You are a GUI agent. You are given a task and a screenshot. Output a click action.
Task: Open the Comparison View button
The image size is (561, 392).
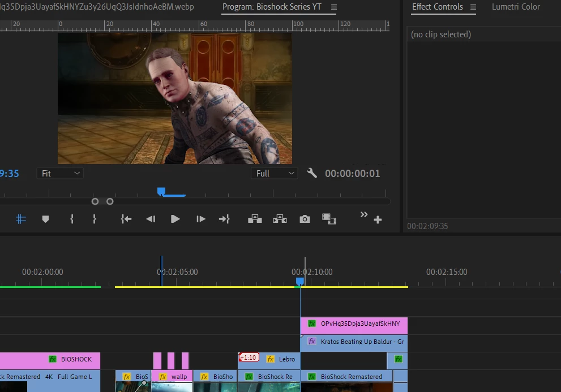[329, 219]
